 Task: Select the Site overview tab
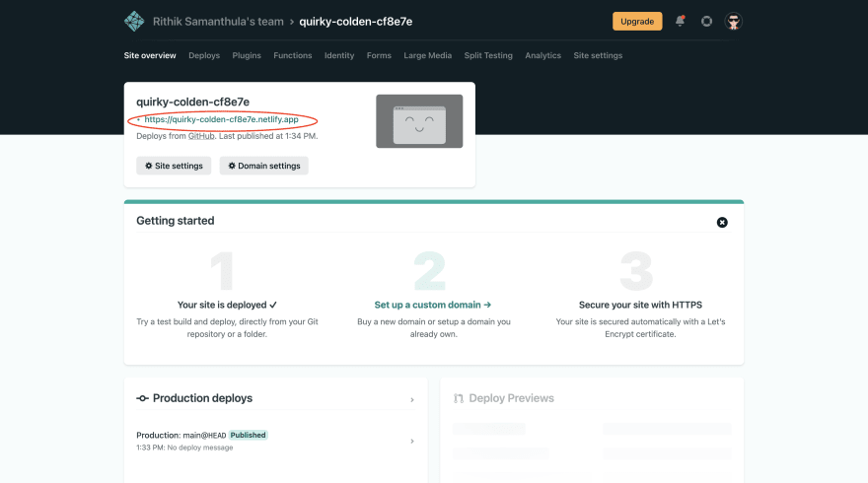(x=150, y=55)
